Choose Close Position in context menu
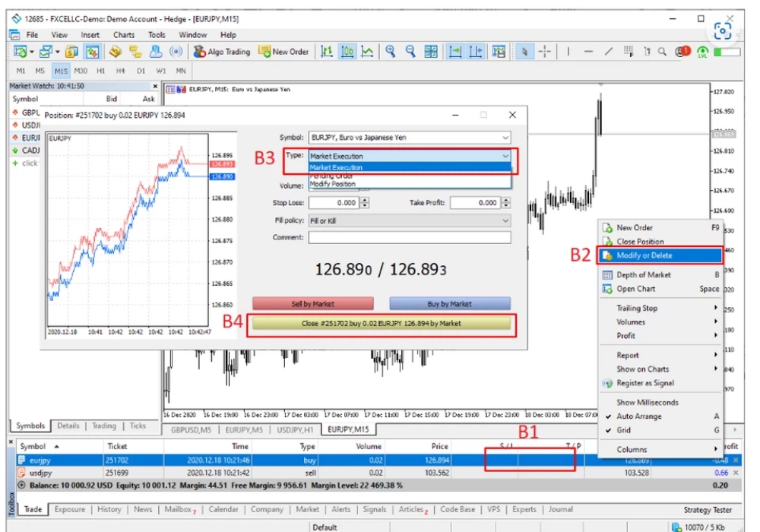 pyautogui.click(x=660, y=241)
